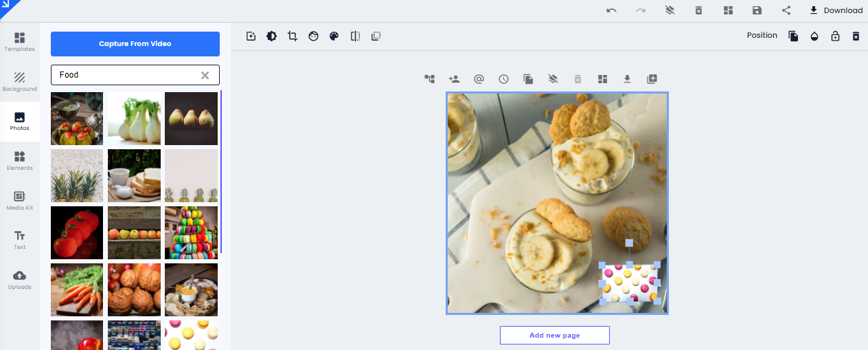868x350 pixels.
Task: Select the walnuts photo
Action: (x=134, y=289)
